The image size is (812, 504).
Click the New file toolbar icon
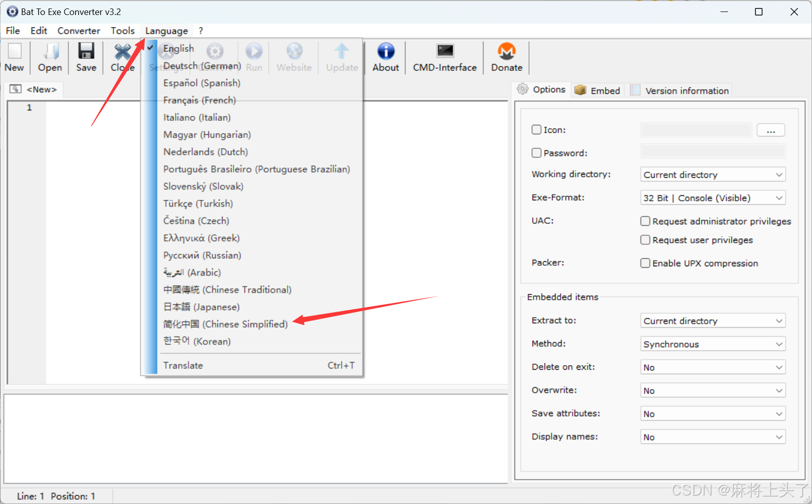click(x=14, y=51)
